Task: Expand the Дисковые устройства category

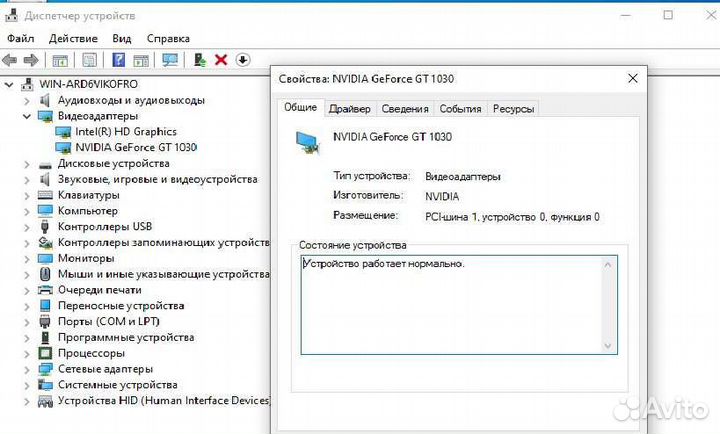Action: (27, 164)
